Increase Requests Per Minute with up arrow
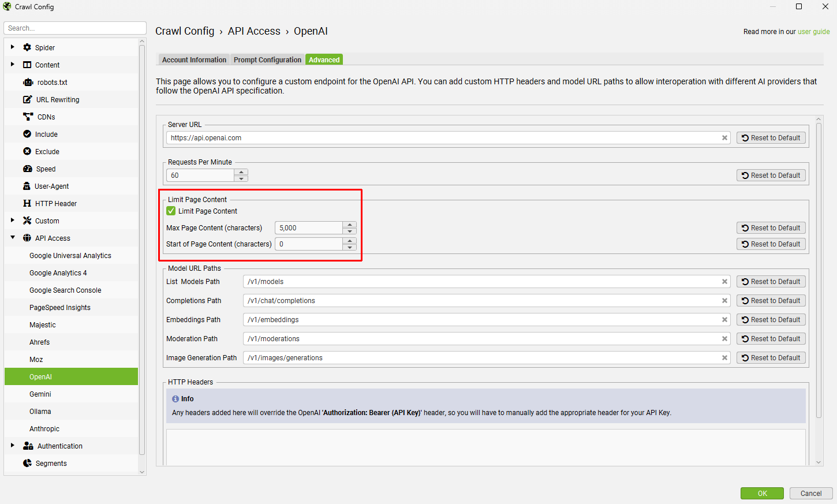Screen dimensions: 837x504 (241, 172)
